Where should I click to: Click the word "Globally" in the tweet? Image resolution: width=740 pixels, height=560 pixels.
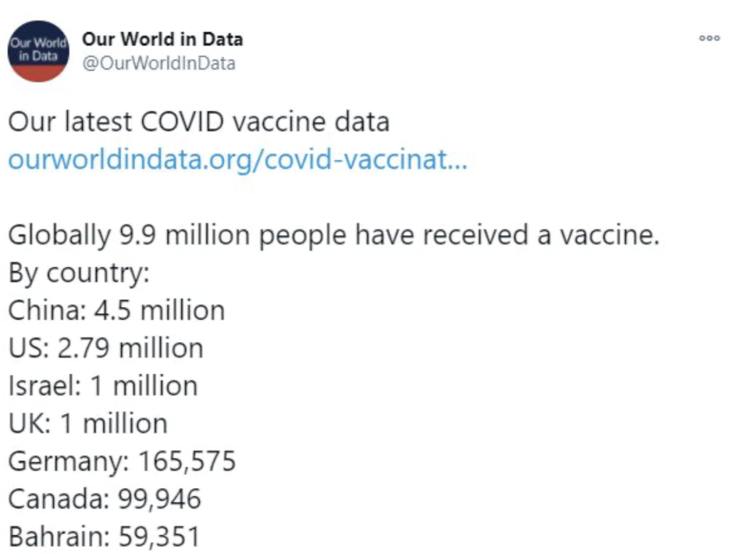58,236
